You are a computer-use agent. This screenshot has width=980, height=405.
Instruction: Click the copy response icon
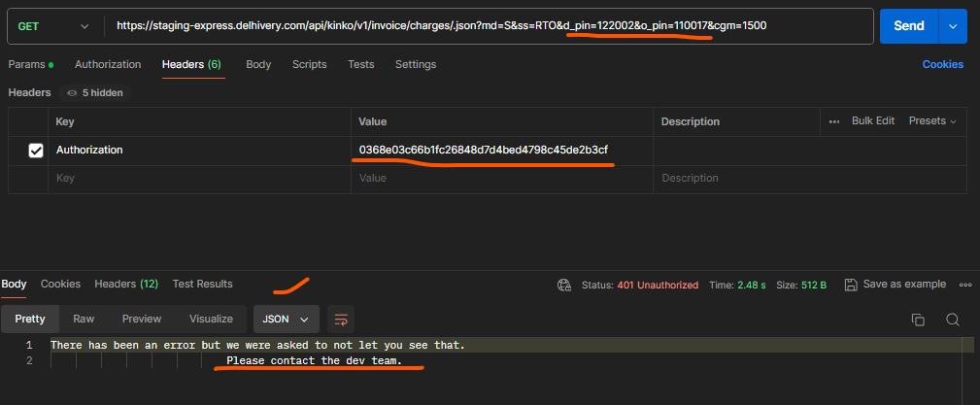tap(918, 320)
